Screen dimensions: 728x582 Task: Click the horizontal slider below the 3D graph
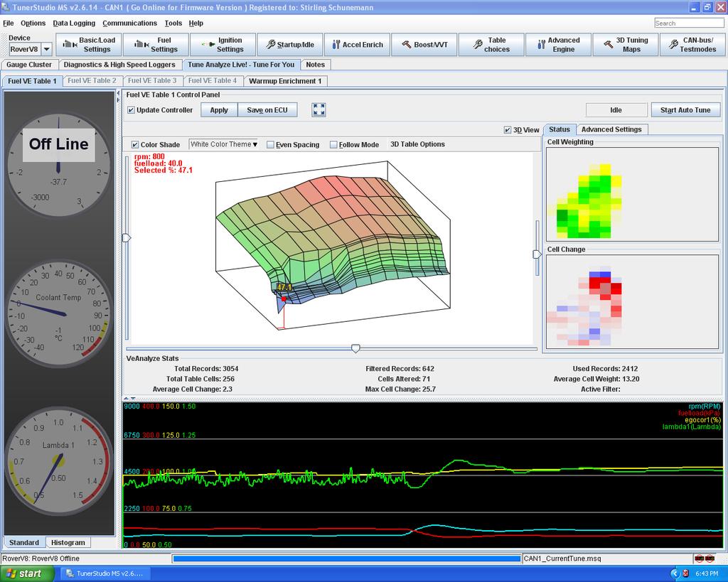tap(355, 348)
